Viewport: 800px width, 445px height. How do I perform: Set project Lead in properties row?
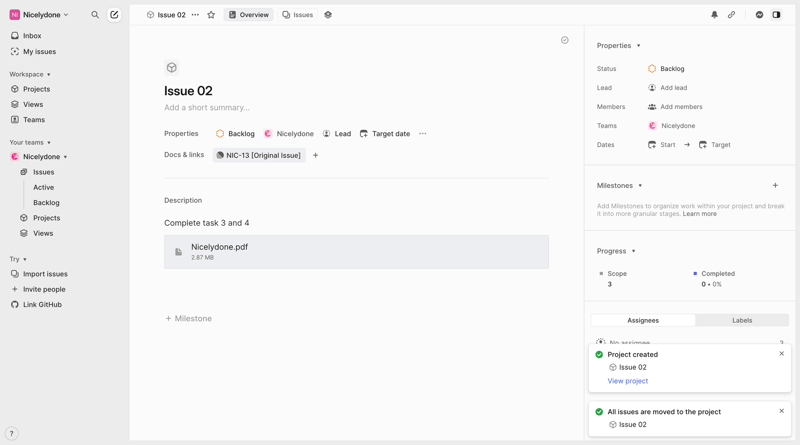337,134
